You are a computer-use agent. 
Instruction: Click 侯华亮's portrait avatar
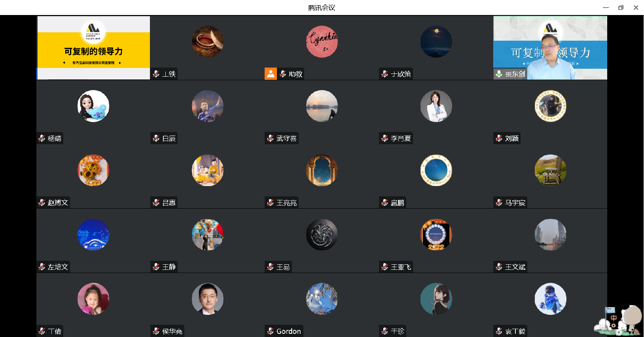tap(208, 299)
